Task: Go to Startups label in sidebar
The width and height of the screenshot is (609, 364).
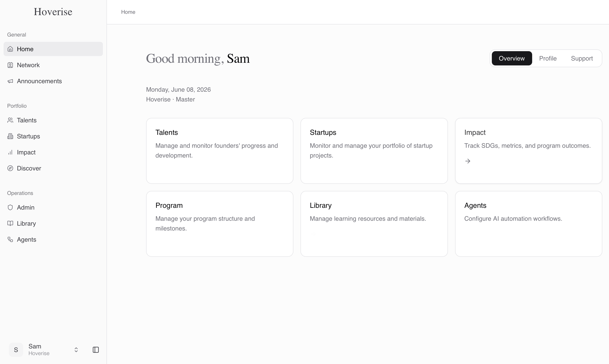Action: point(29,136)
